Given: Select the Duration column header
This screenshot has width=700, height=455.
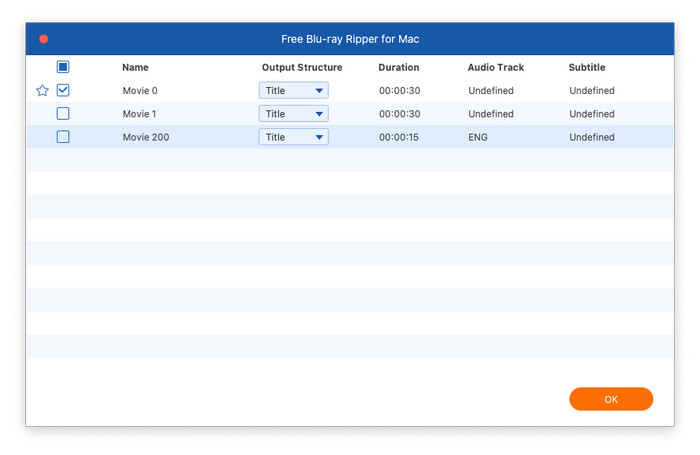Looking at the screenshot, I should point(398,68).
